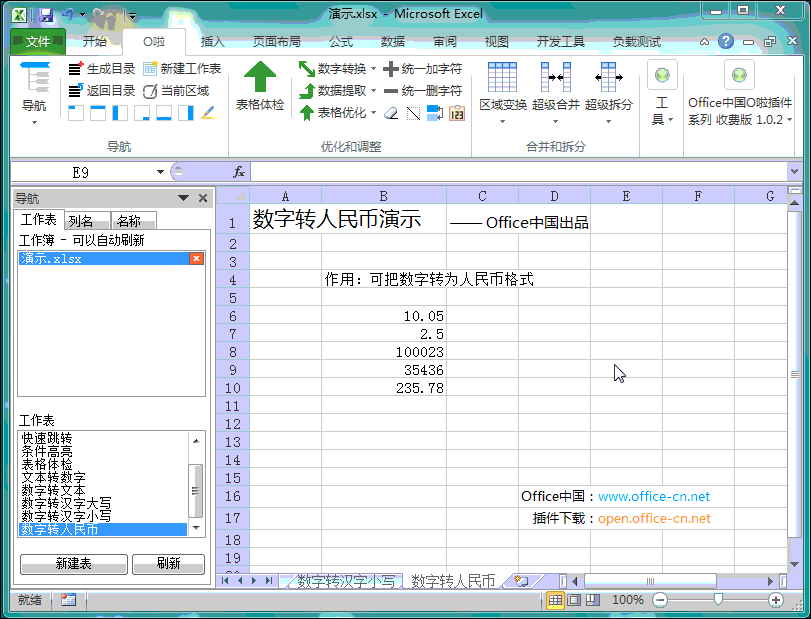Switch to the 页面布局 ribbon tab

(x=276, y=41)
